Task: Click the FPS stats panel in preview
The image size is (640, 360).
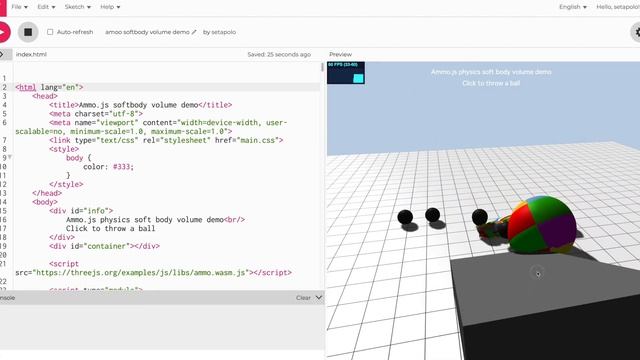Action: coord(346,73)
